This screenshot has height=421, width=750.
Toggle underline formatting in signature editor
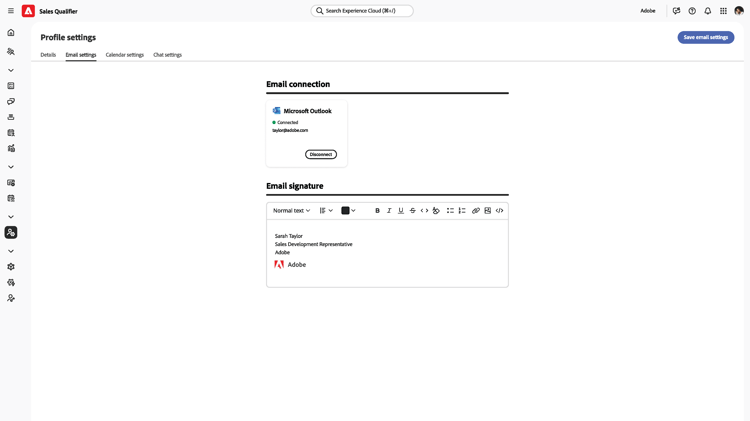pos(401,210)
